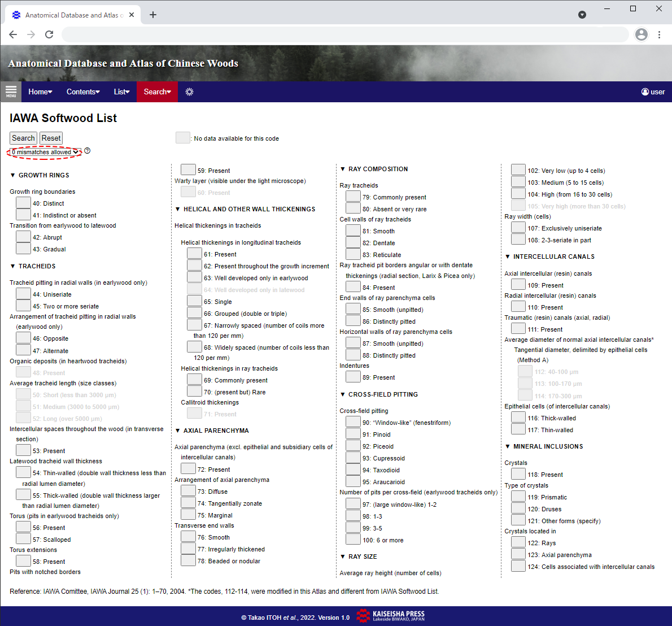Check 119: Prismatic crystals
Screen dimensions: 672x626
point(518,496)
